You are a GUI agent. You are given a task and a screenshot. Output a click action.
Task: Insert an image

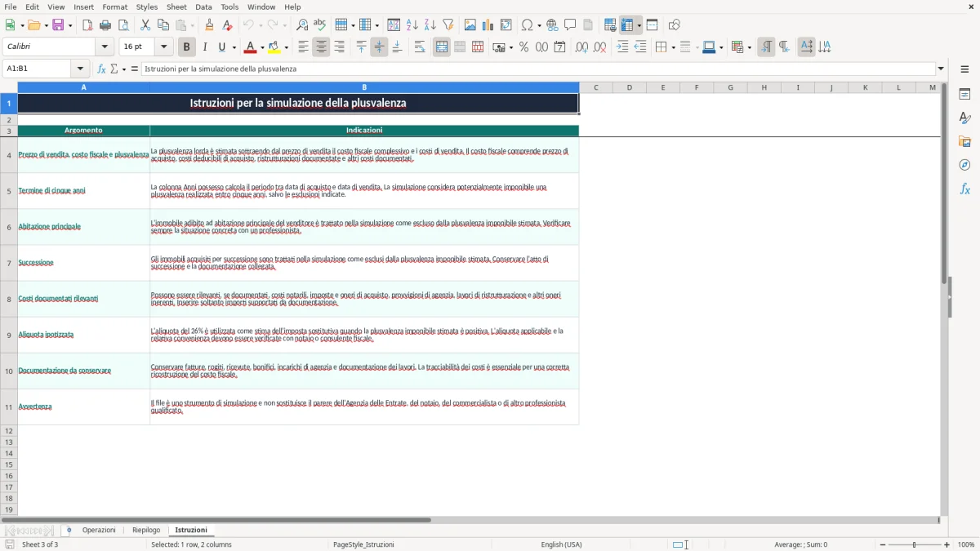point(470,25)
